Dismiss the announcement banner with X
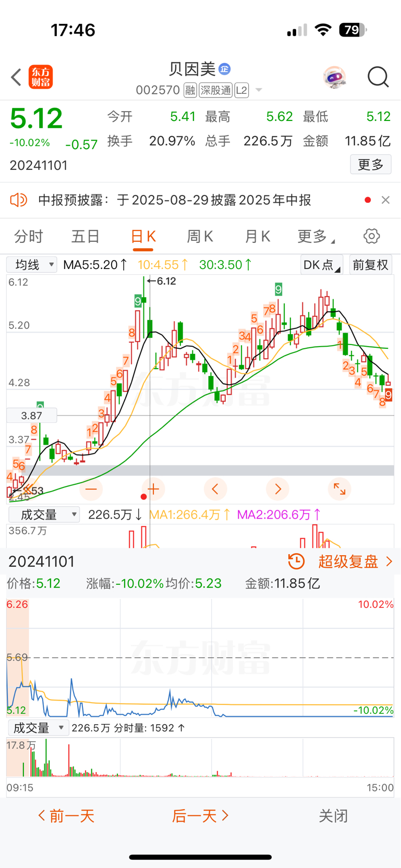Screen dimensions: 401x868 pyautogui.click(x=385, y=200)
